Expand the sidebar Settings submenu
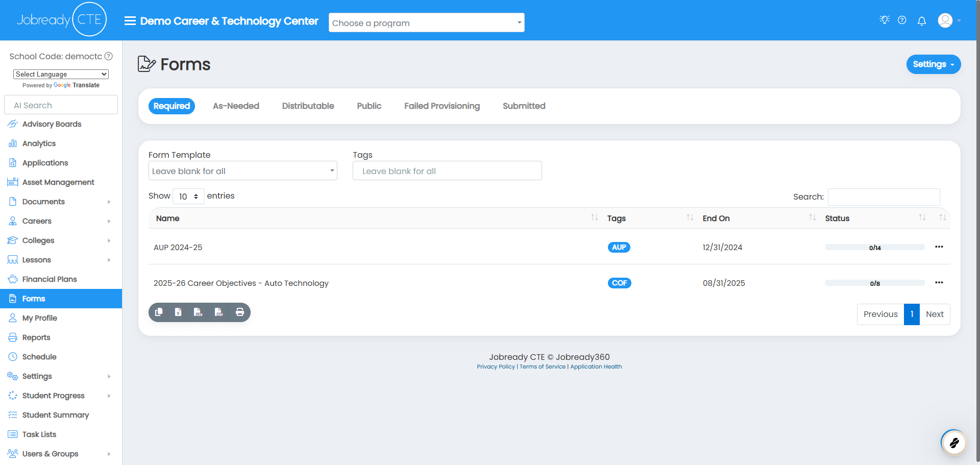 (61, 376)
